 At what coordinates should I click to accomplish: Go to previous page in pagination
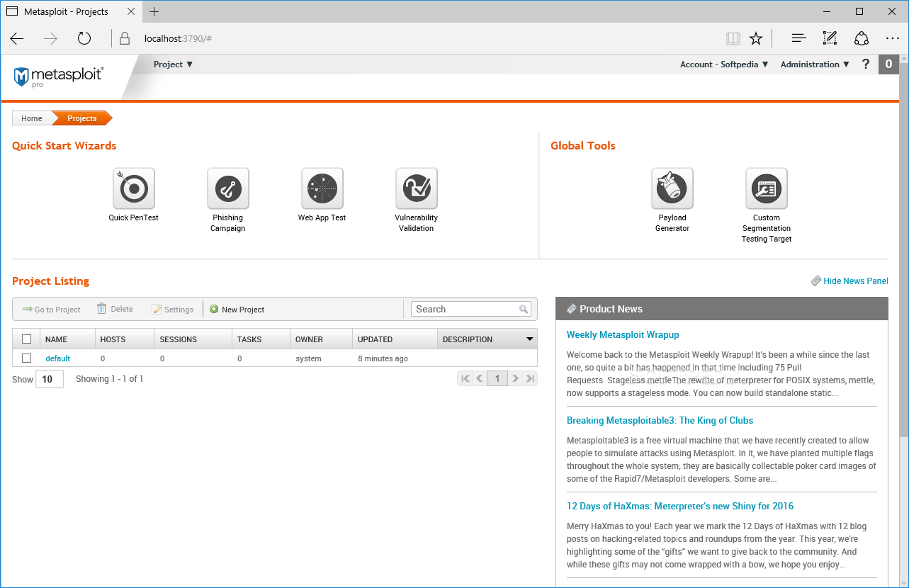pyautogui.click(x=480, y=378)
